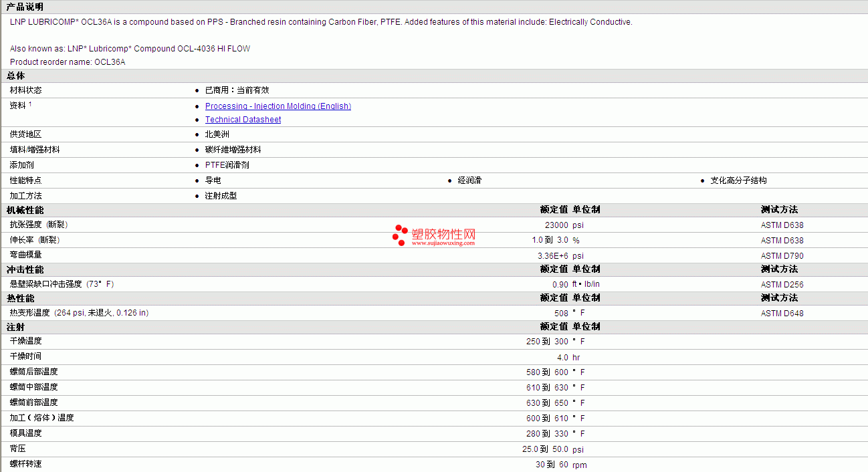The width and height of the screenshot is (868, 472).
Task: Click the 加工方法 row label
Action: 25,196
